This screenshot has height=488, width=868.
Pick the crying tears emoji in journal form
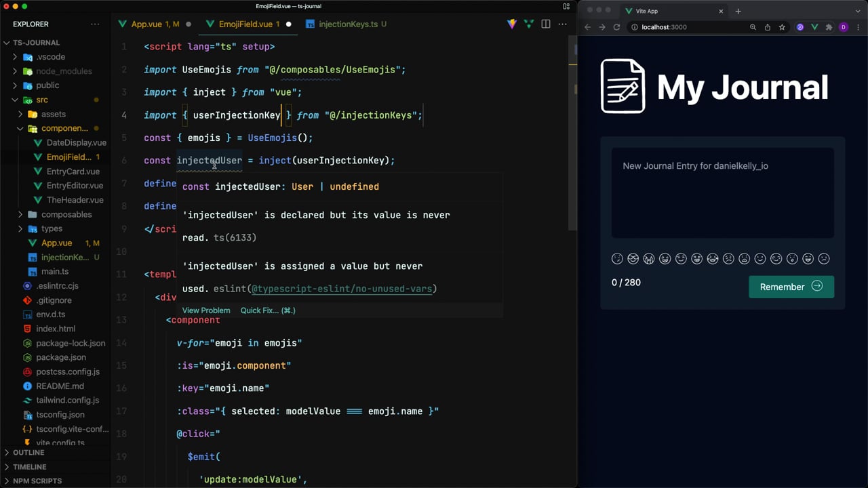tap(649, 259)
